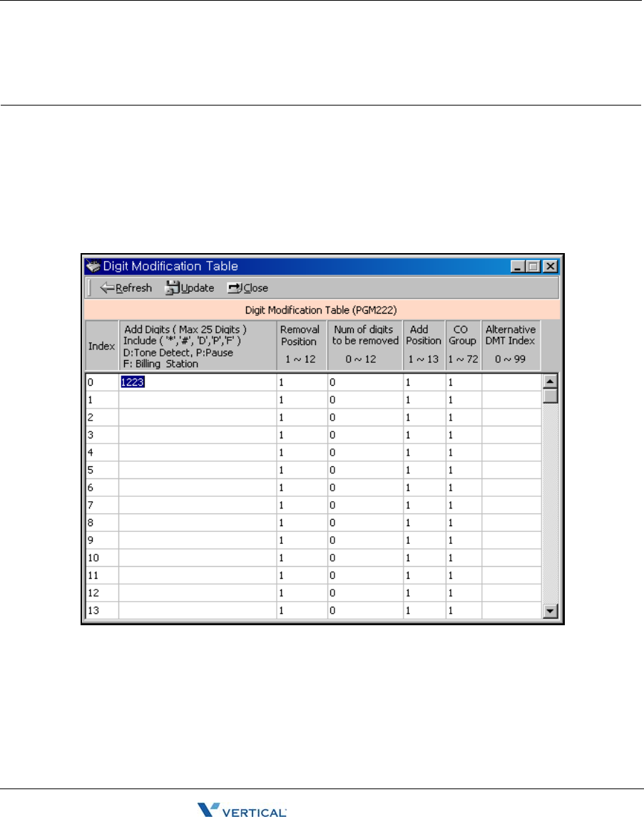Select Num of digits removed cell row 2

pos(365,417)
